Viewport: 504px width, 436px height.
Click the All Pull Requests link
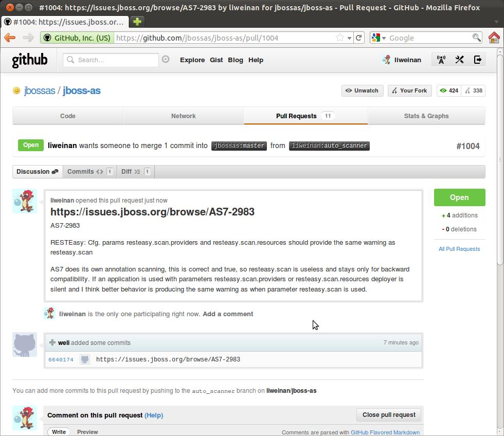459,249
